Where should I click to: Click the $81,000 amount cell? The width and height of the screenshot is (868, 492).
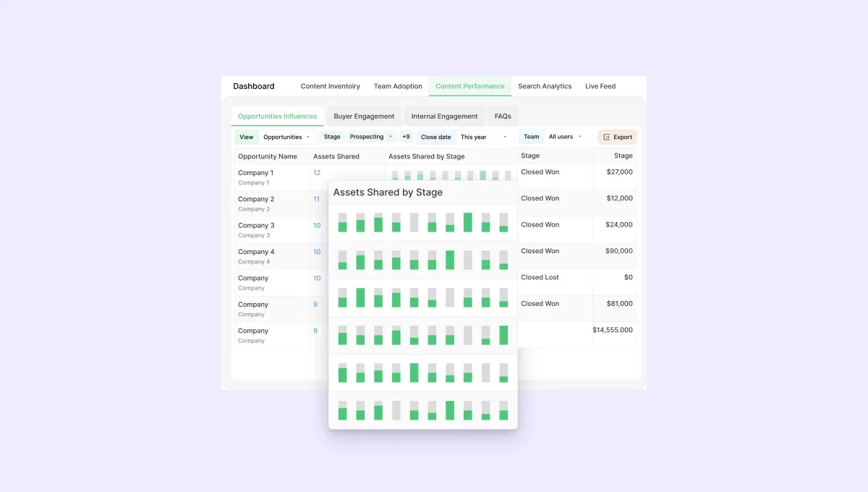(x=619, y=304)
